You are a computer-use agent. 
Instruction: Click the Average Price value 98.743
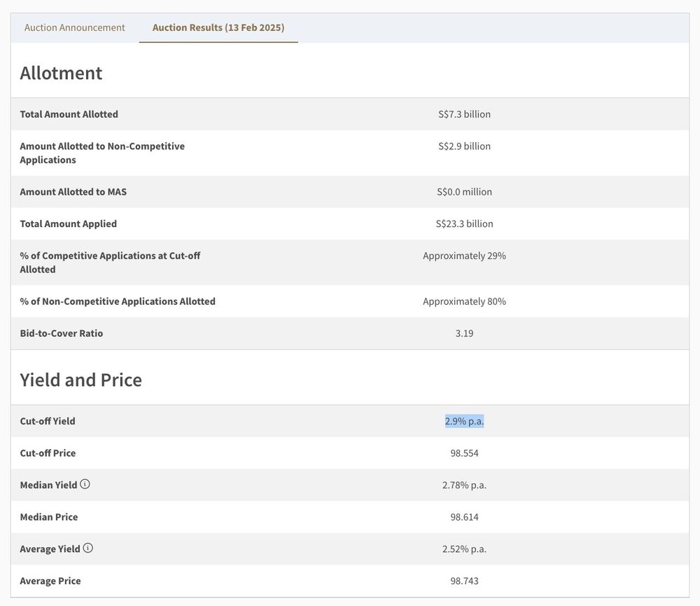click(x=464, y=581)
